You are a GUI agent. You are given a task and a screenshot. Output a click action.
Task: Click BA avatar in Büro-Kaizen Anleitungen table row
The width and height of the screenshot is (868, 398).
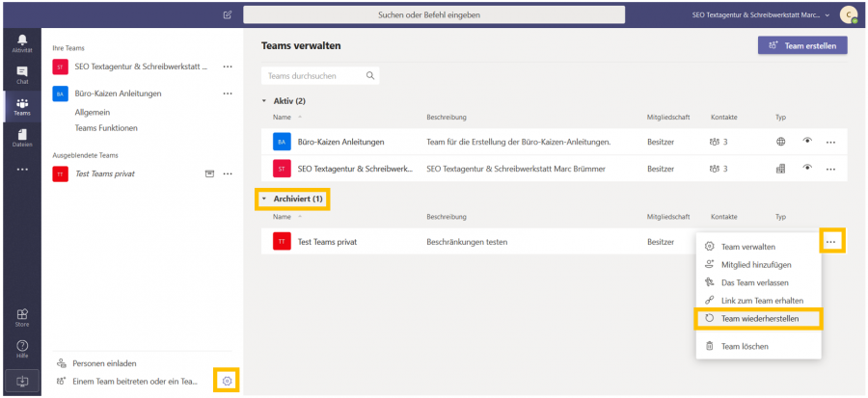tap(282, 142)
